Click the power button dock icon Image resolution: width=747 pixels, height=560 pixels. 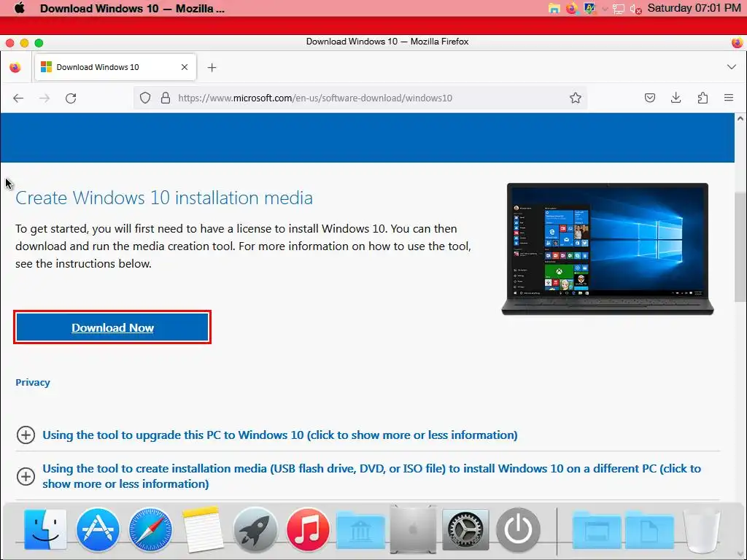click(519, 529)
